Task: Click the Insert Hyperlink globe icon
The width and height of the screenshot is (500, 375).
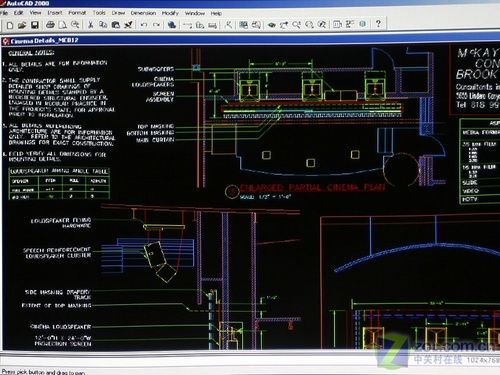Action: pyautogui.click(x=172, y=25)
